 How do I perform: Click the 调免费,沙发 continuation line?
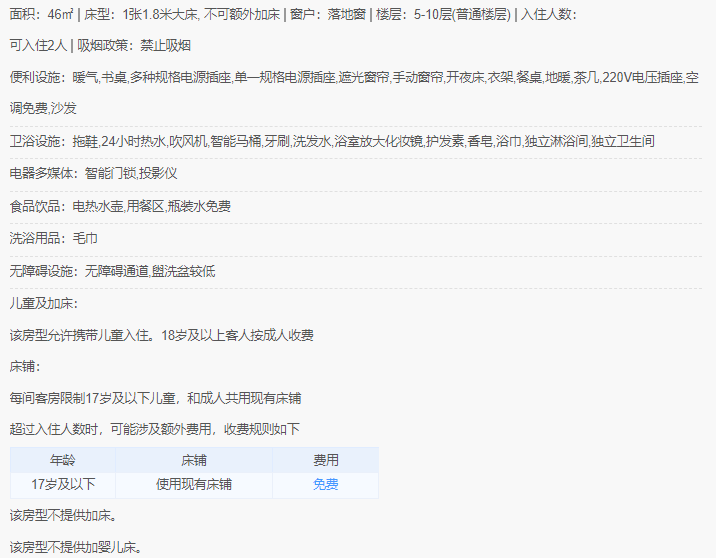(43, 109)
